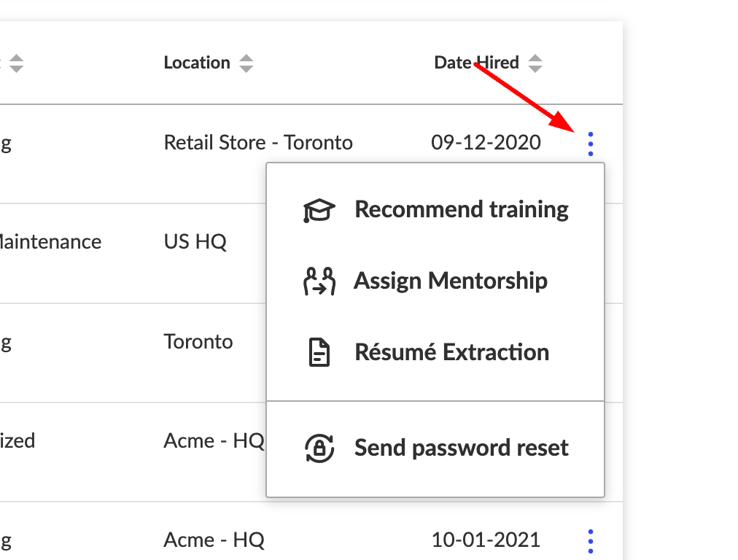The width and height of the screenshot is (738, 560).
Task: Choose Send password reset option
Action: click(461, 447)
